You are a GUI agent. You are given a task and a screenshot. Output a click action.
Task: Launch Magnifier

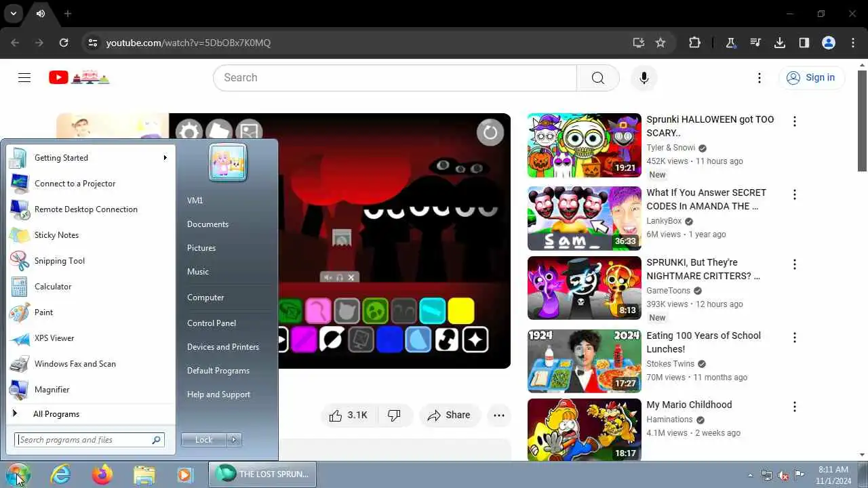pos(90,390)
